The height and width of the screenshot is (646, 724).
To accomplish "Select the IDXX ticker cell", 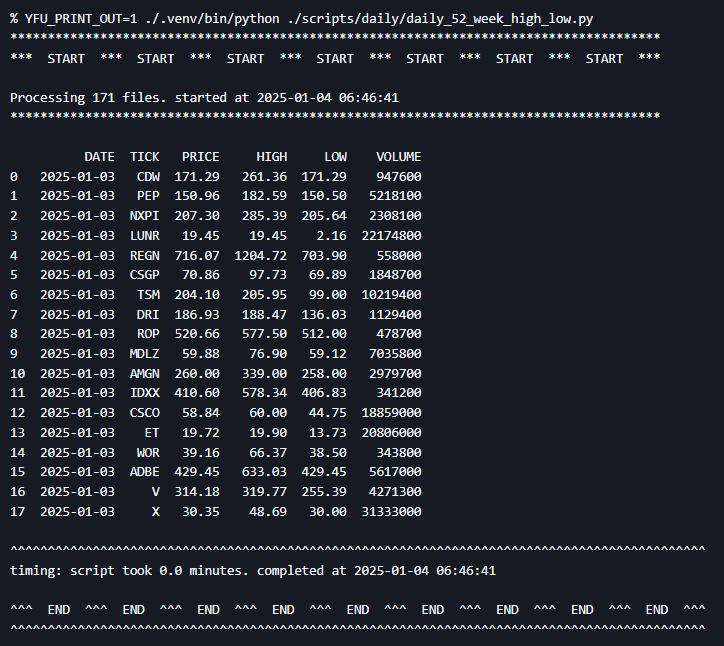I will 145,393.
